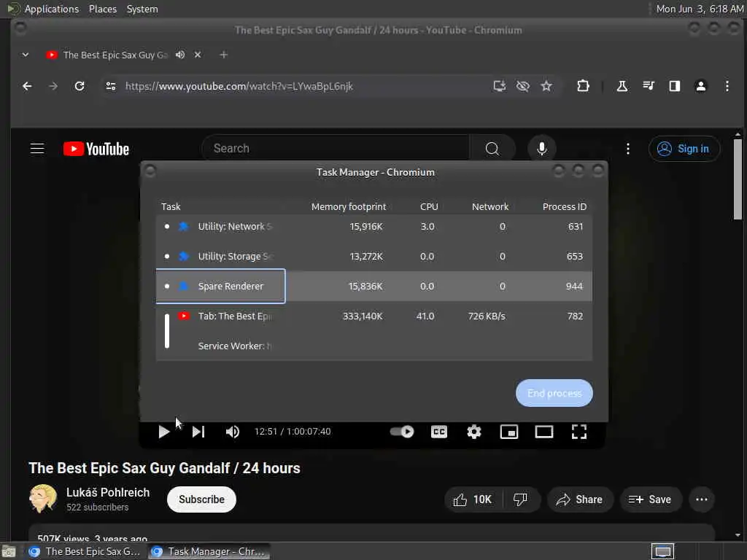Viewport: 747px width, 560px height.
Task: View site information icon in address bar
Action: [x=111, y=86]
